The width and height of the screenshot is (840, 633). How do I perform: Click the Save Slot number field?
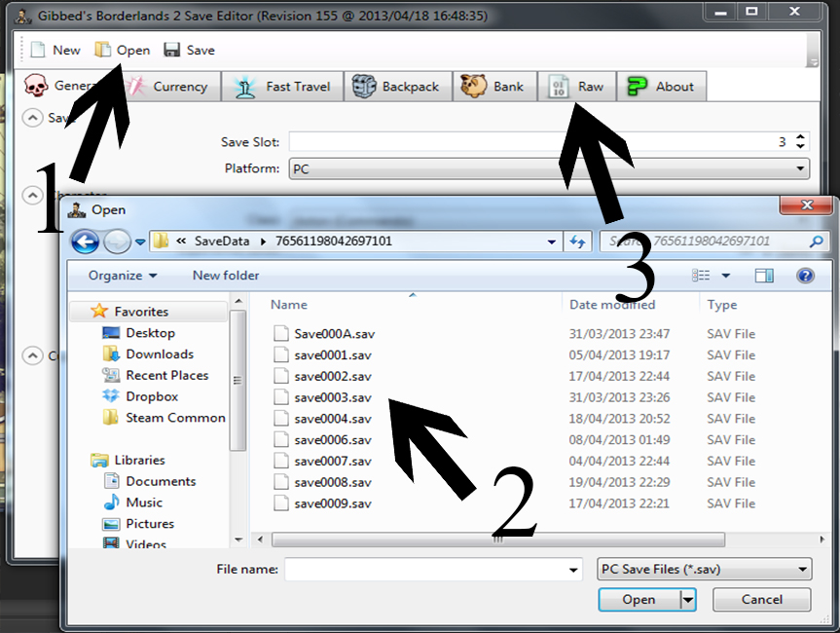click(x=541, y=142)
